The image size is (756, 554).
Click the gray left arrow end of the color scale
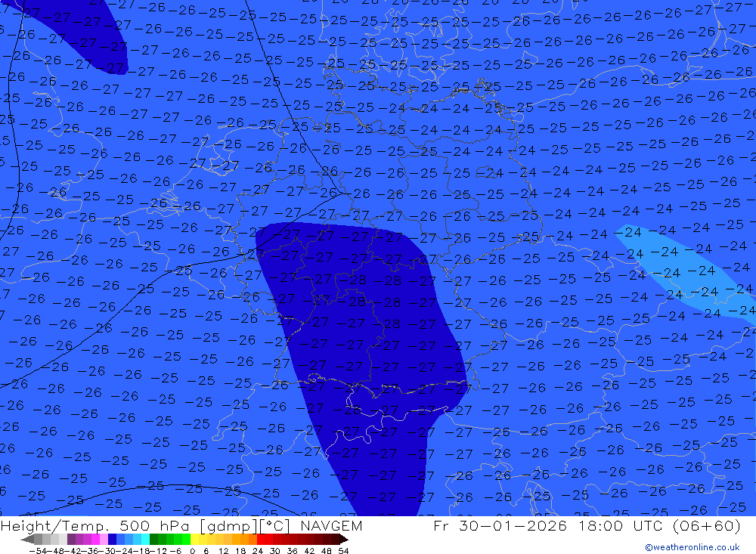pos(28,540)
